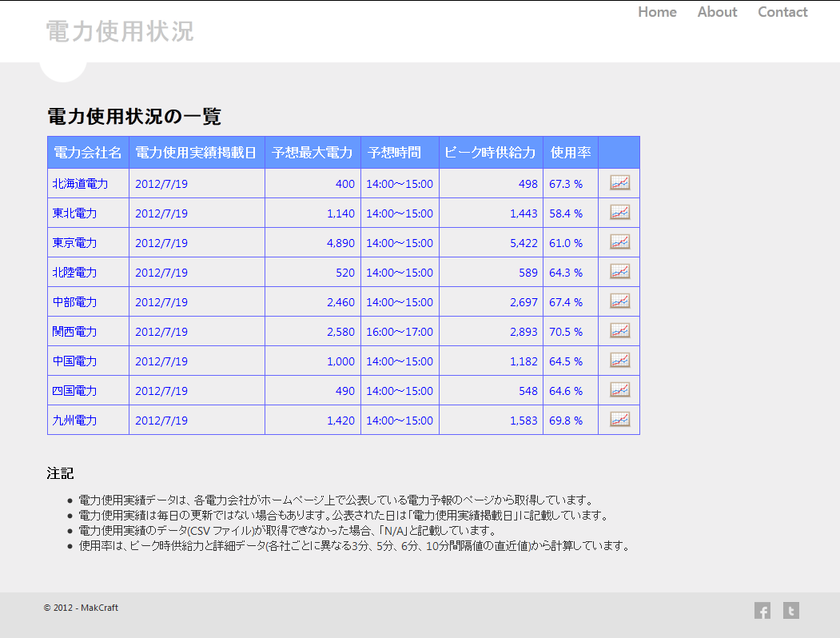
Task: Click the 67.3 % usage value
Action: click(x=566, y=184)
